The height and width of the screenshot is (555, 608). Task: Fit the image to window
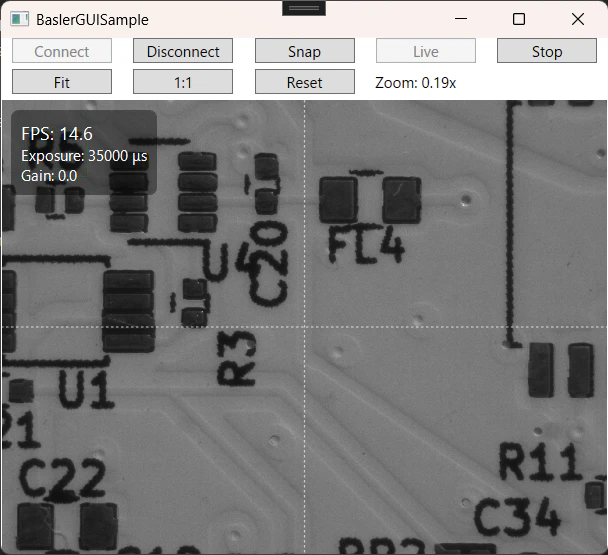(62, 82)
